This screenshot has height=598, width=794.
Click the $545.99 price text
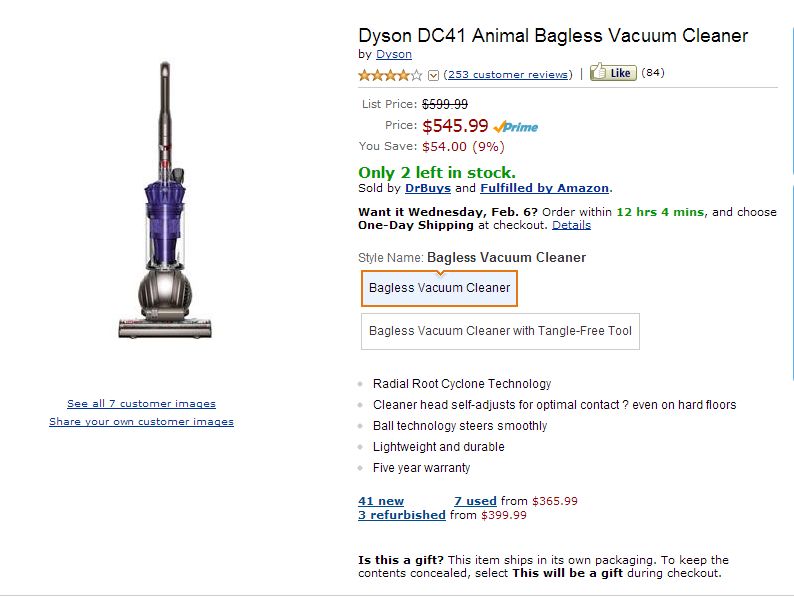(455, 126)
